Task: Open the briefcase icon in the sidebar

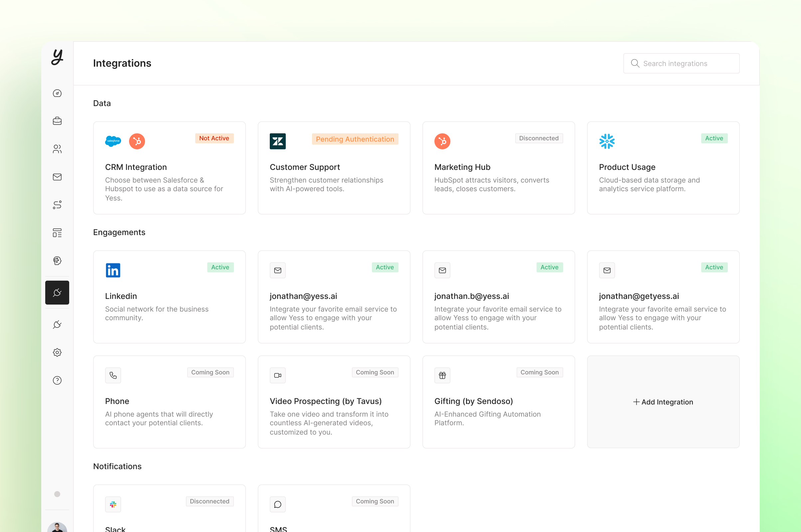Action: tap(57, 121)
